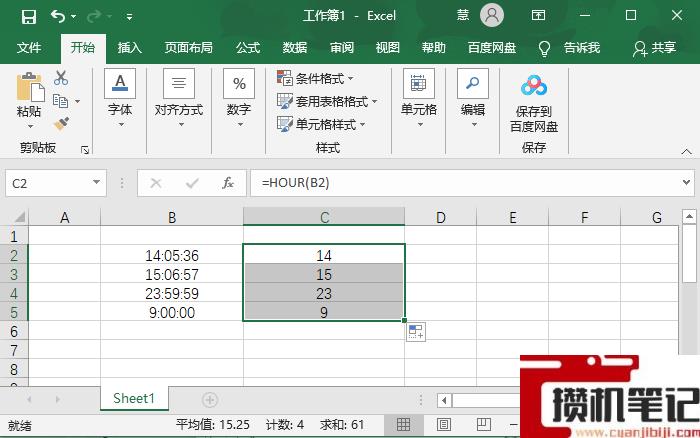Click the confirm checkmark in formula bar

tap(192, 183)
